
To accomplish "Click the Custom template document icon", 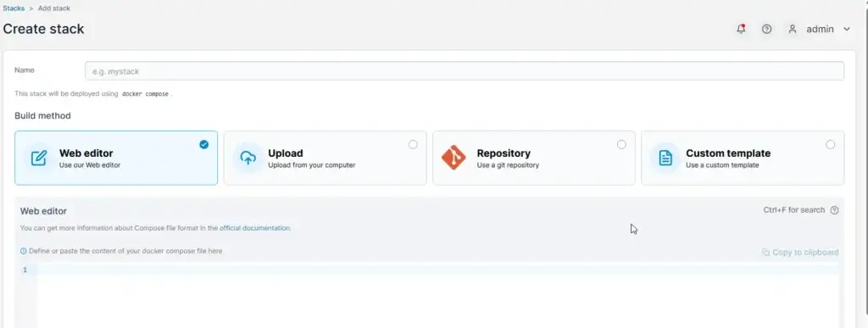I will (665, 158).
